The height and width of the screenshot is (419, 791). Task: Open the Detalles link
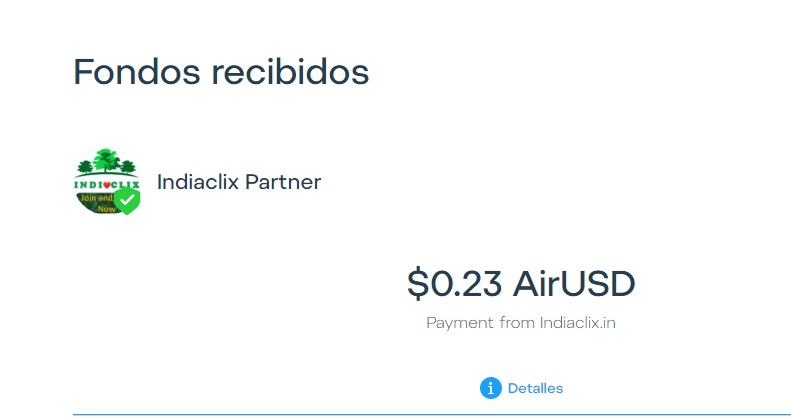(535, 388)
